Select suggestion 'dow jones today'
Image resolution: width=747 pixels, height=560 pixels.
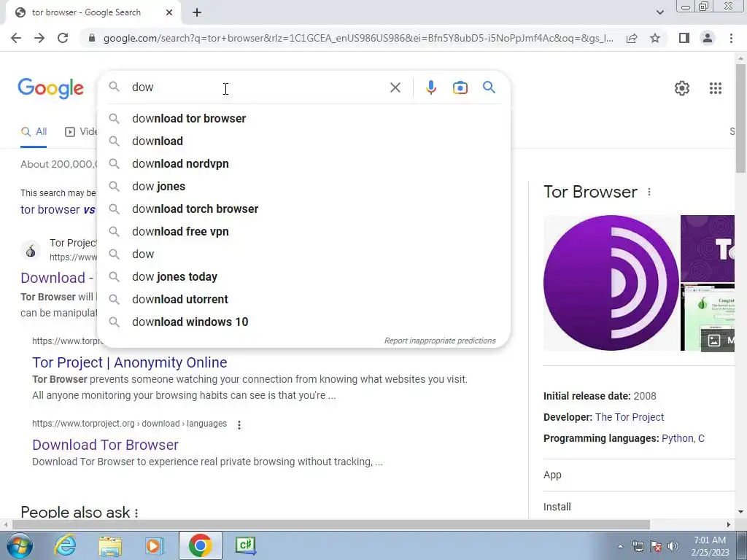click(303, 276)
